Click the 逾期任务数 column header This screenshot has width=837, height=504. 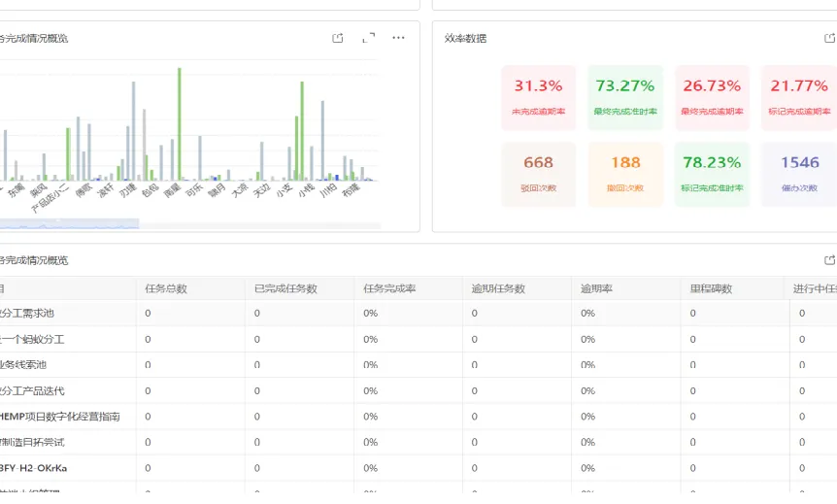click(x=498, y=288)
